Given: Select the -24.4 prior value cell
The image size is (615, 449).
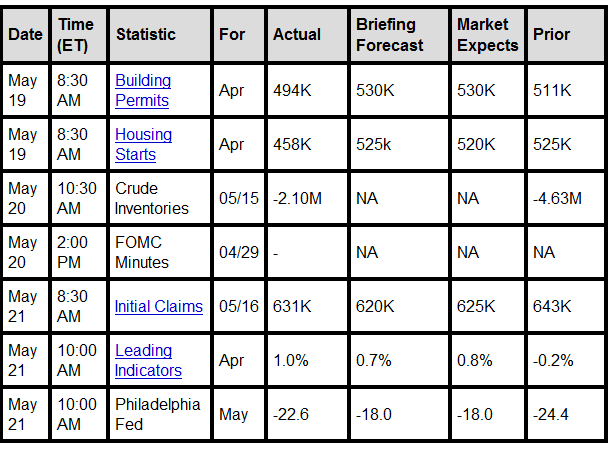Looking at the screenshot, I should tap(551, 414).
